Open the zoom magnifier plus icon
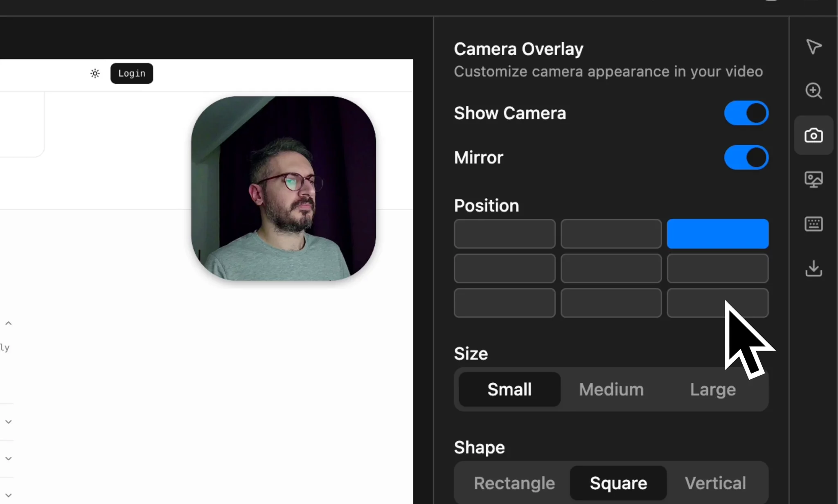The image size is (838, 504). tap(813, 91)
